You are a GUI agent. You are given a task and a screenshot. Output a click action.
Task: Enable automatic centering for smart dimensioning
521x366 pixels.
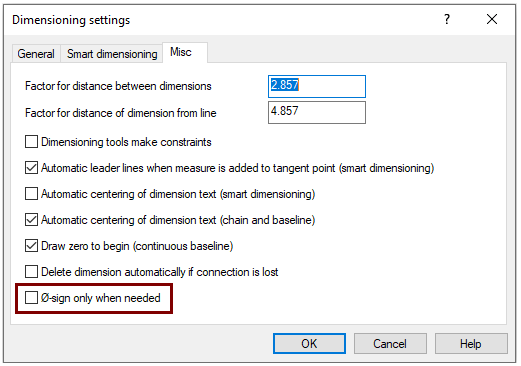coord(31,194)
